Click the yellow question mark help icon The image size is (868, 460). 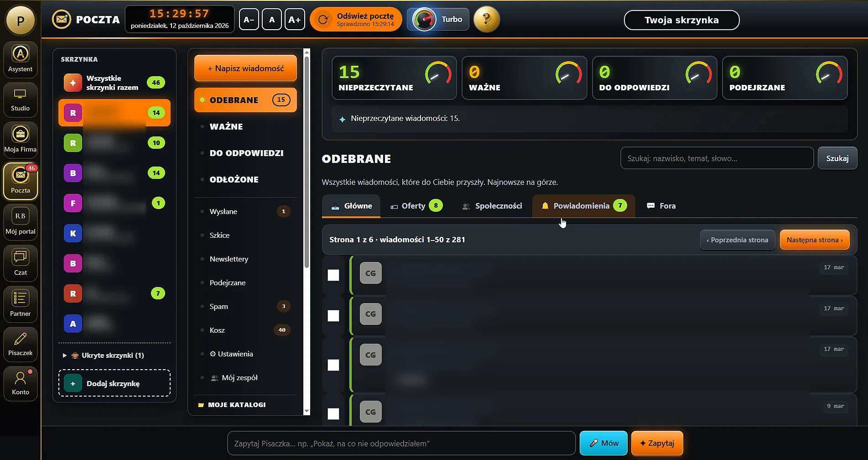[487, 19]
